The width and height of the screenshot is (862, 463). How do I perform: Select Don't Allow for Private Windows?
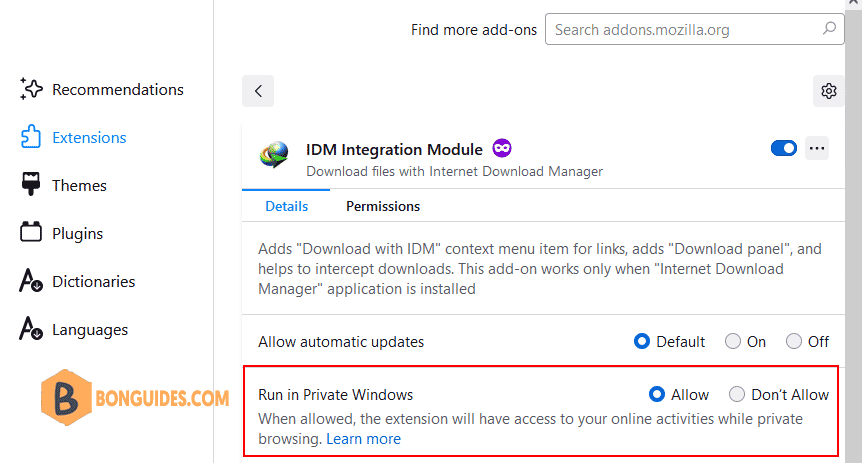[x=737, y=394]
